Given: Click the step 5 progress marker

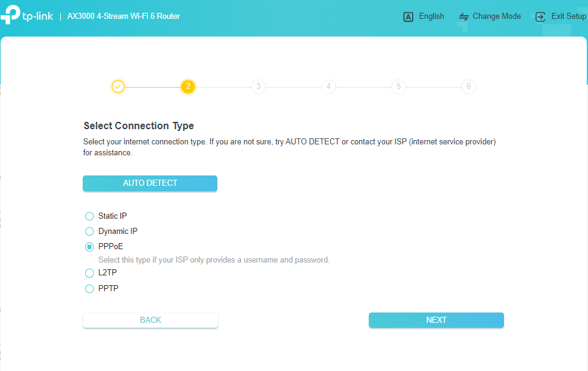Looking at the screenshot, I should [399, 87].
